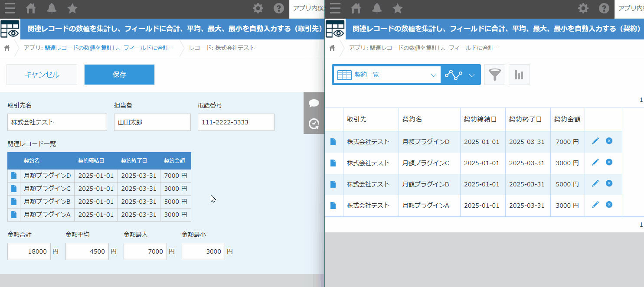Edit 月額プラグインD record with pencil icon
The image size is (644, 287).
[595, 141]
